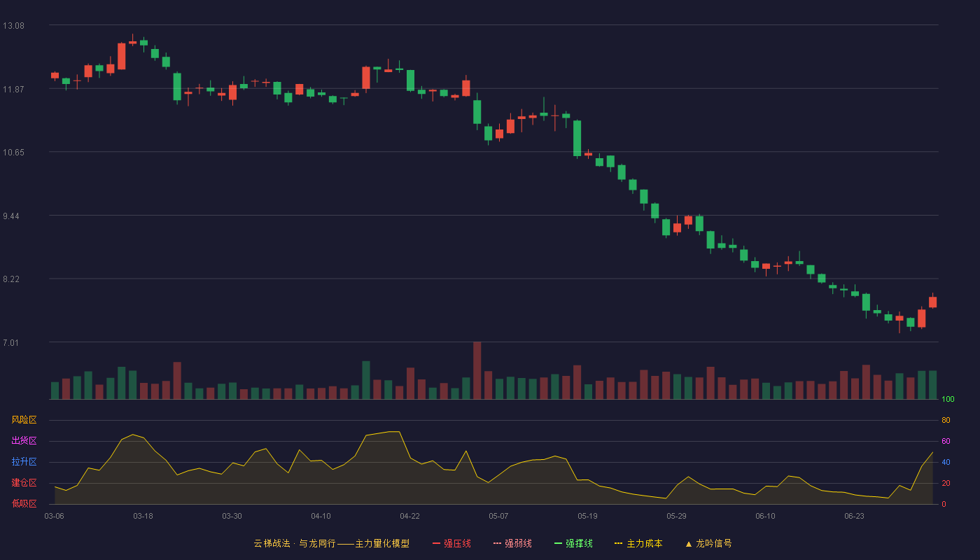Select the final red candlestick at chart end
The image size is (980, 560).
point(933,301)
